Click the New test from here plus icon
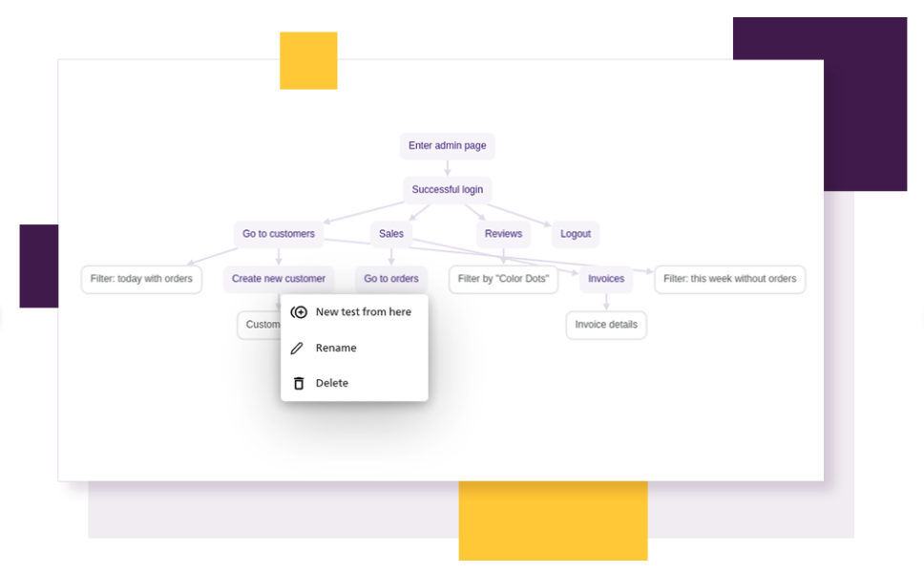 tap(299, 312)
